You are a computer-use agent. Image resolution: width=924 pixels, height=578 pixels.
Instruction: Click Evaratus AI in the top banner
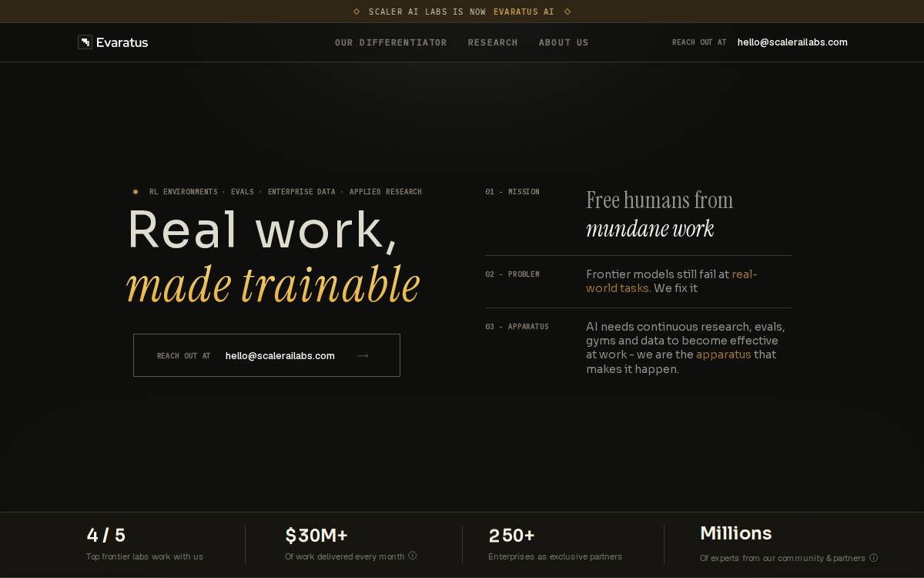(524, 12)
